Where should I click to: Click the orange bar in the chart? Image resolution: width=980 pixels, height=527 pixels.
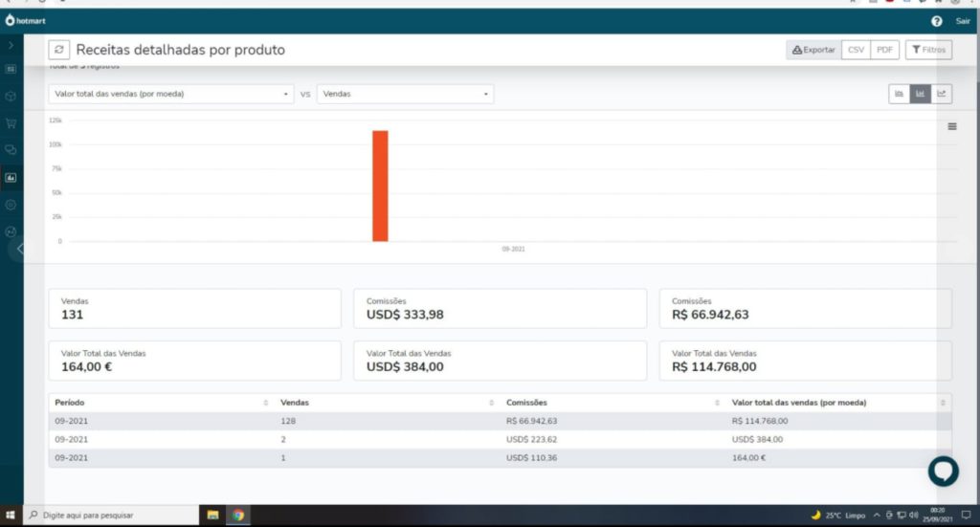380,187
